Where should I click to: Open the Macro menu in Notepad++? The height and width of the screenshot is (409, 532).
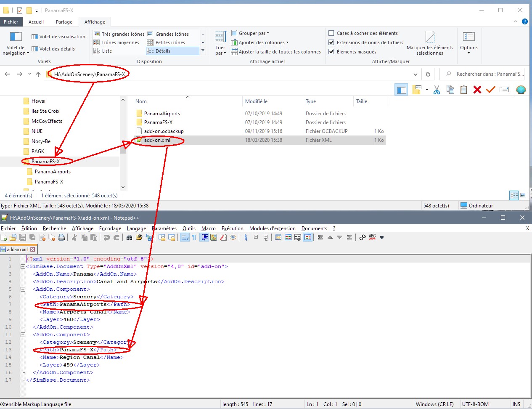(208, 228)
